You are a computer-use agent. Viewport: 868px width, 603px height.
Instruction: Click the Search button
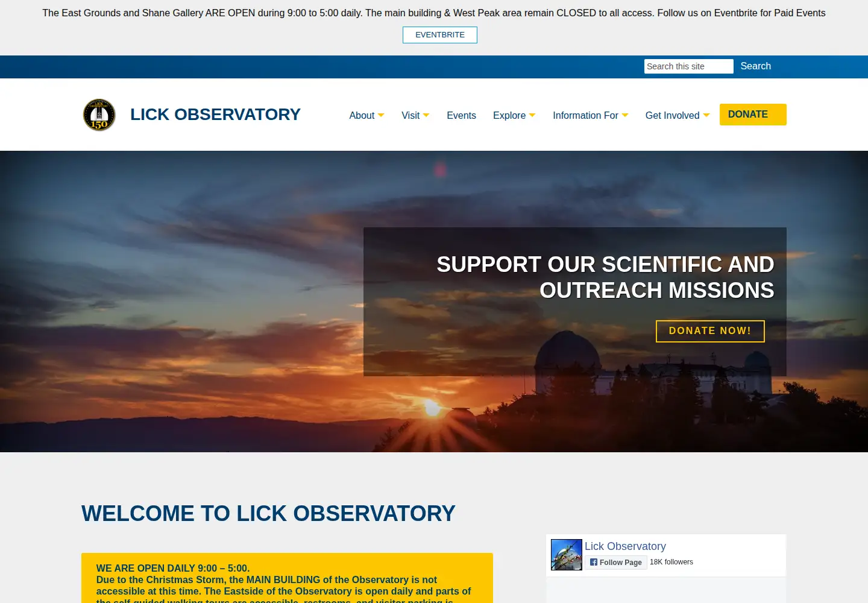[x=755, y=66]
